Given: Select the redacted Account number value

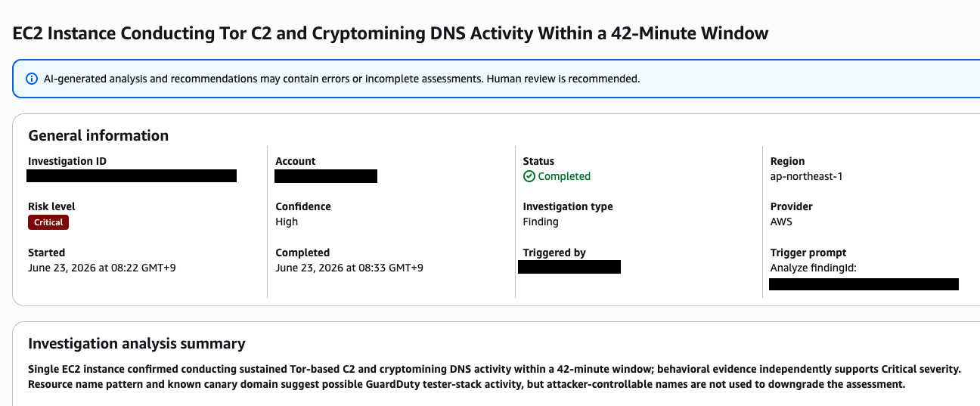Looking at the screenshot, I should point(327,176).
